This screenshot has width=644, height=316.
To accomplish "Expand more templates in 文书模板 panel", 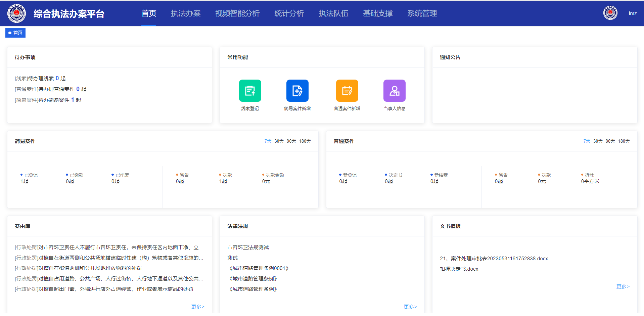I will click(623, 286).
